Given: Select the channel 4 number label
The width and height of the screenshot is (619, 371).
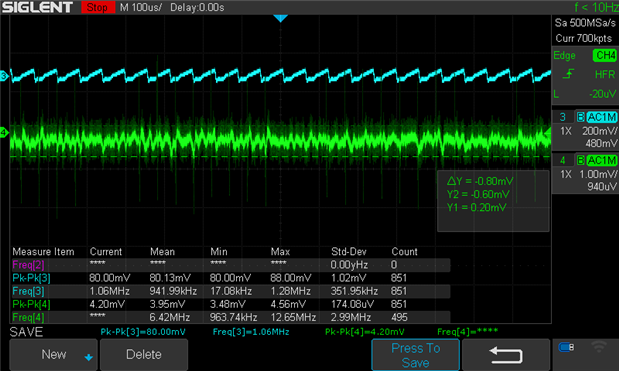Looking at the screenshot, I should click(563, 160).
